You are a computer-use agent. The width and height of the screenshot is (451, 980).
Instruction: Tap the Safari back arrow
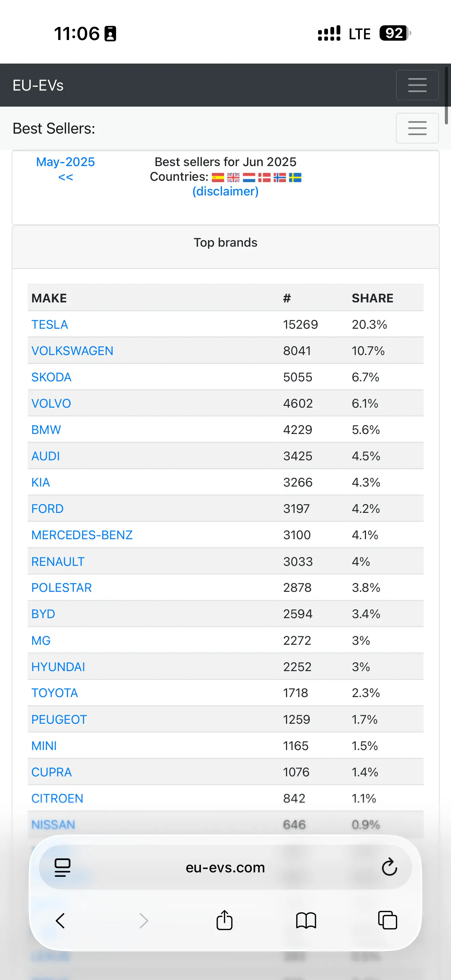pyautogui.click(x=60, y=921)
